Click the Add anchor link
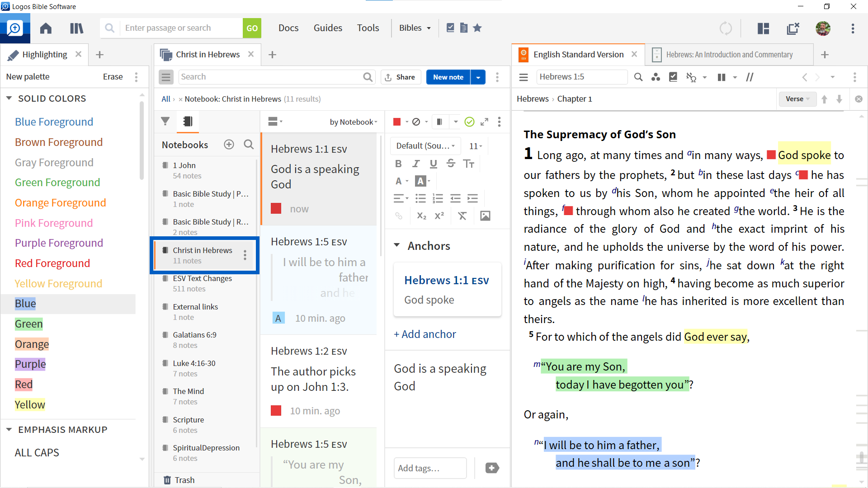This screenshot has height=488, width=868. [425, 334]
